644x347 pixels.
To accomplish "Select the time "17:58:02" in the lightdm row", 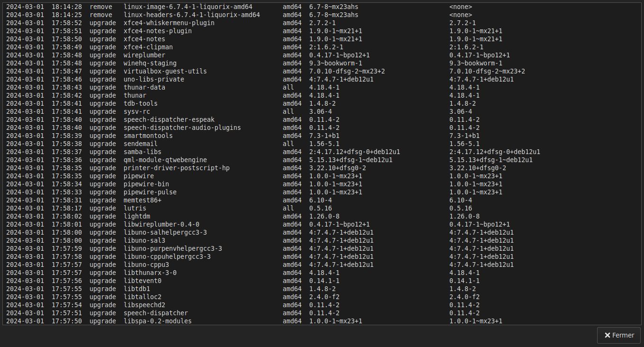I will click(67, 217).
